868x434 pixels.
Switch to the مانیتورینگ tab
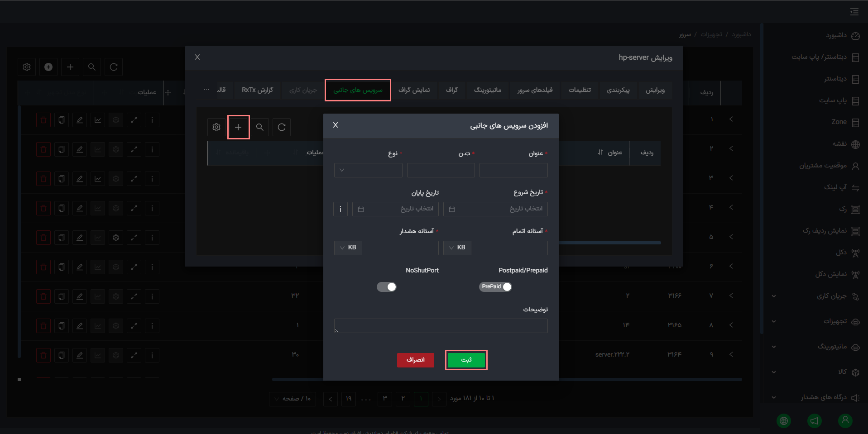tap(488, 90)
